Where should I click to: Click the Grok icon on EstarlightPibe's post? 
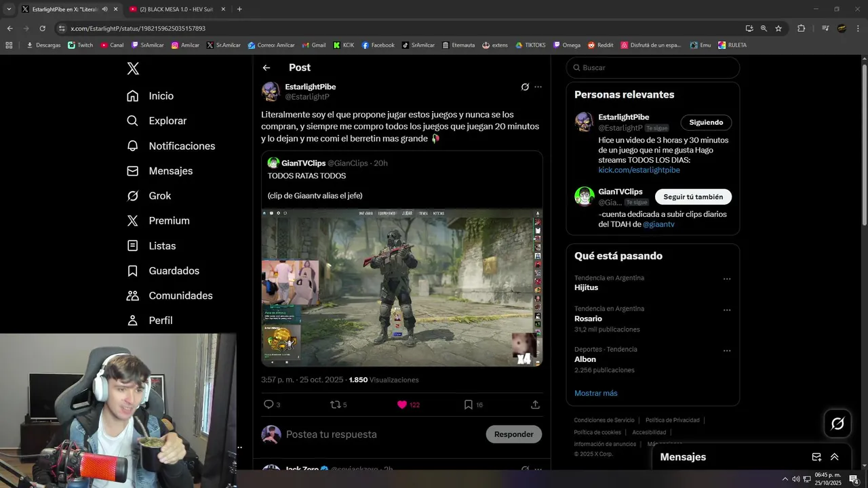click(x=525, y=87)
